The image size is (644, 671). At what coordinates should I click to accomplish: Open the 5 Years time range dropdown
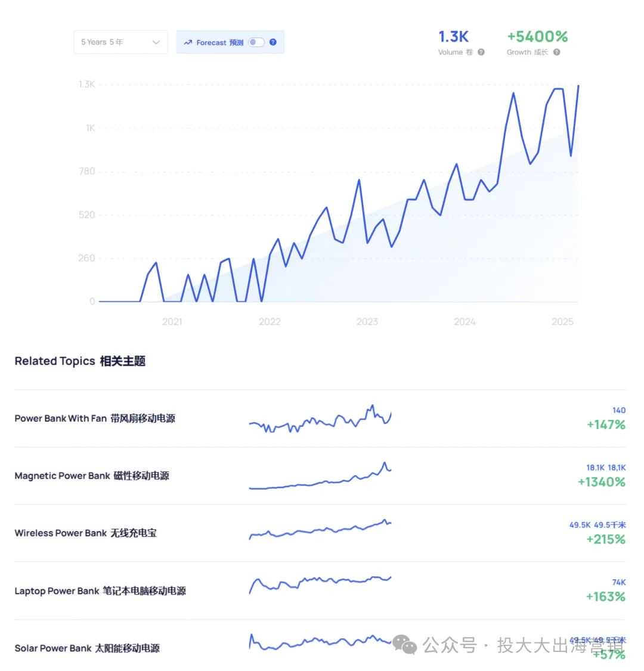point(120,42)
